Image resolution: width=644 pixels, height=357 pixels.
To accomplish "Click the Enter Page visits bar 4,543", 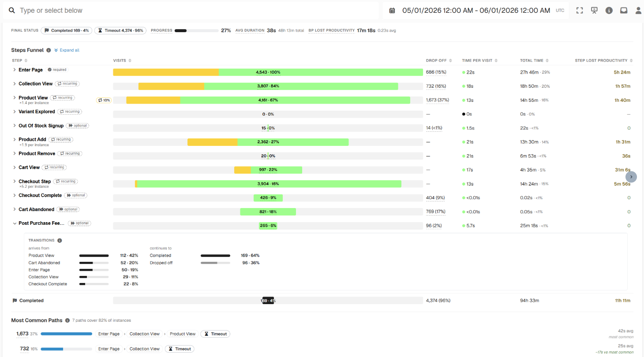I will (268, 72).
